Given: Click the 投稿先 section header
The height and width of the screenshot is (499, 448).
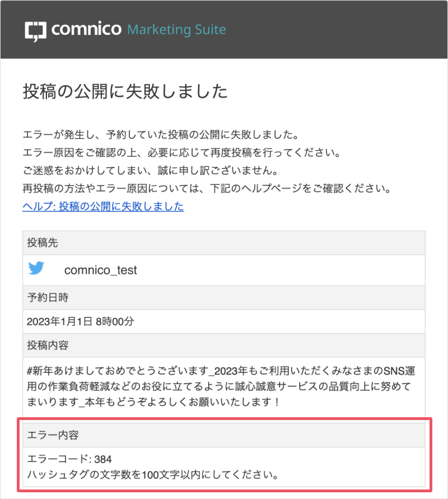Looking at the screenshot, I should tap(223, 243).
